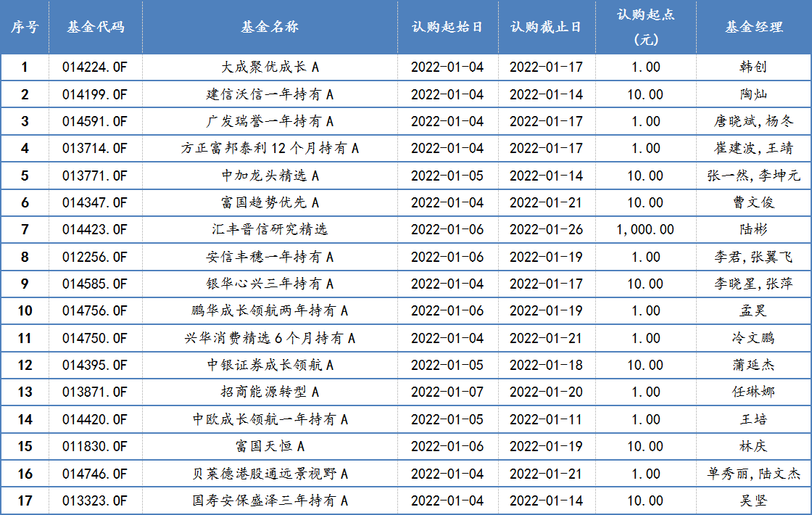Select the 基金代码 column header

96,27
